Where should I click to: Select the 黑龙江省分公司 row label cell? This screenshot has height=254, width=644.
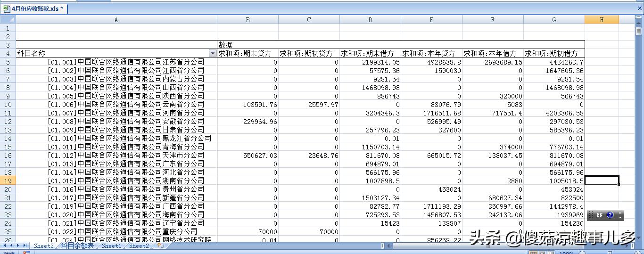[x=116, y=138]
